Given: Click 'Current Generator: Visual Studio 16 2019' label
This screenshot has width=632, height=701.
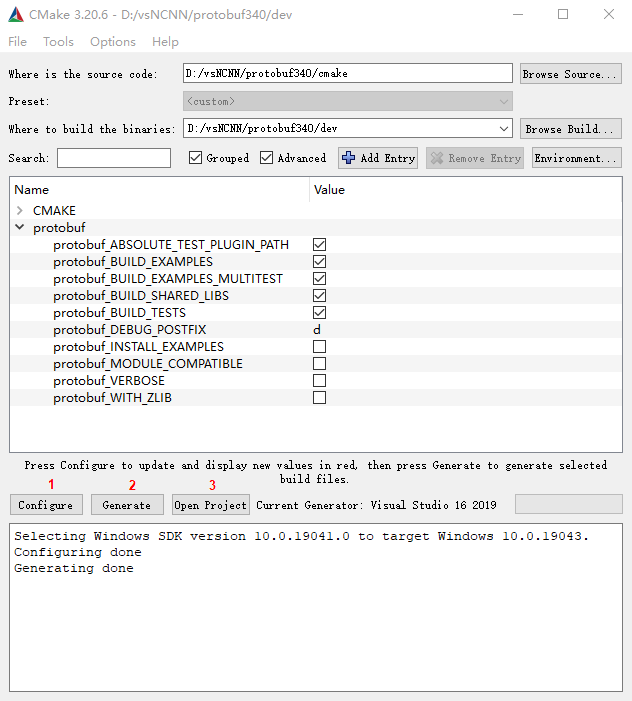Looking at the screenshot, I should tap(376, 505).
